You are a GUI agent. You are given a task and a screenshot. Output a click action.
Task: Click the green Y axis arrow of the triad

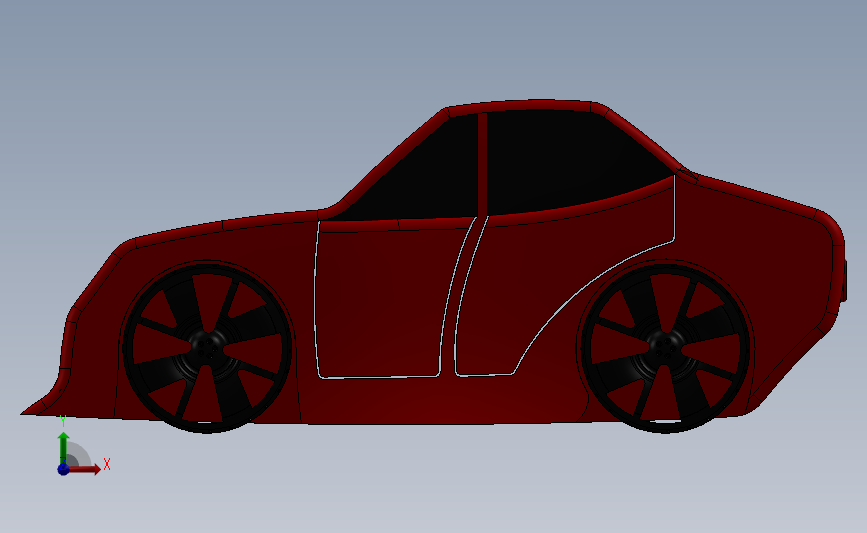click(x=63, y=448)
